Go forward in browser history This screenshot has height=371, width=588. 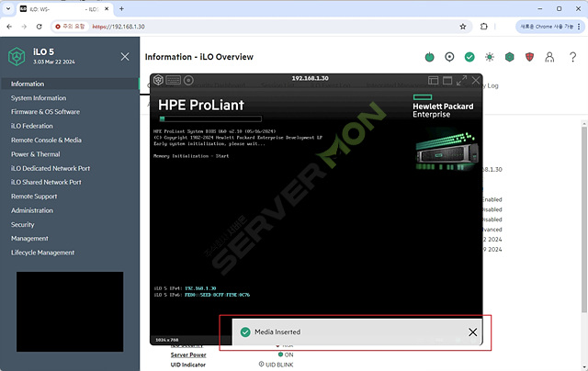pyautogui.click(x=24, y=27)
